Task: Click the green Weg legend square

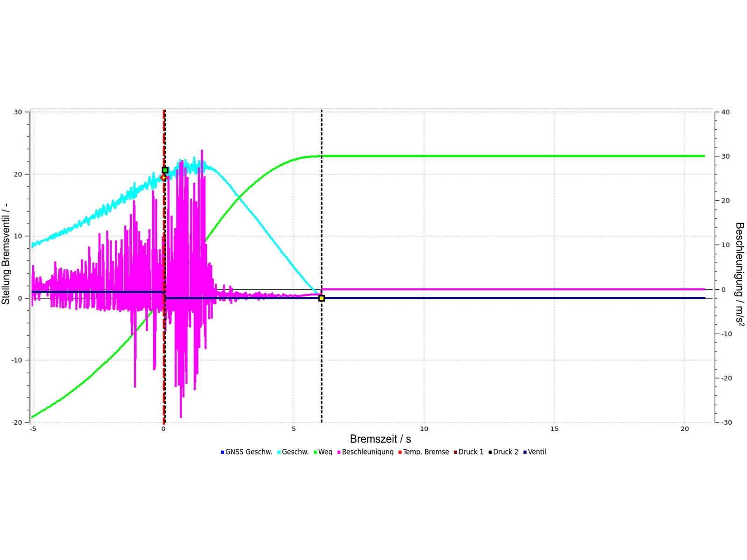Action: [315, 452]
